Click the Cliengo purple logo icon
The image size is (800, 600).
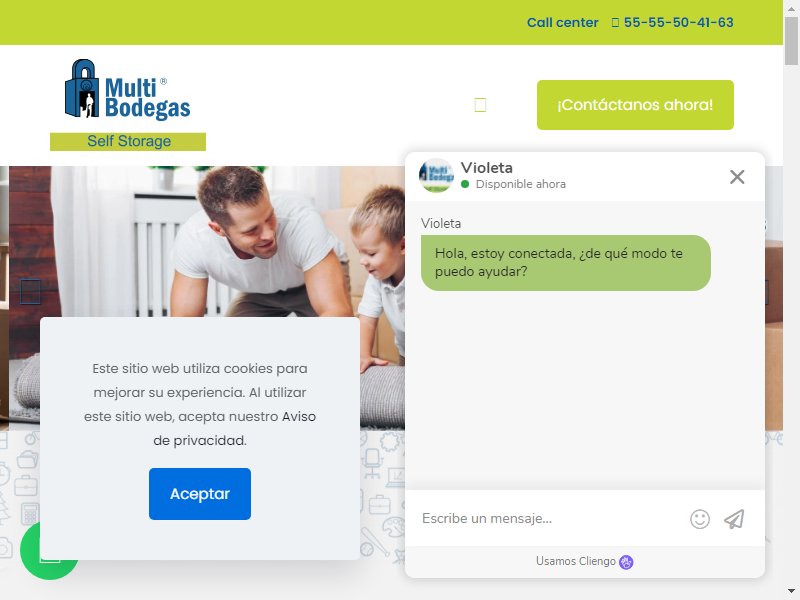pyautogui.click(x=626, y=562)
